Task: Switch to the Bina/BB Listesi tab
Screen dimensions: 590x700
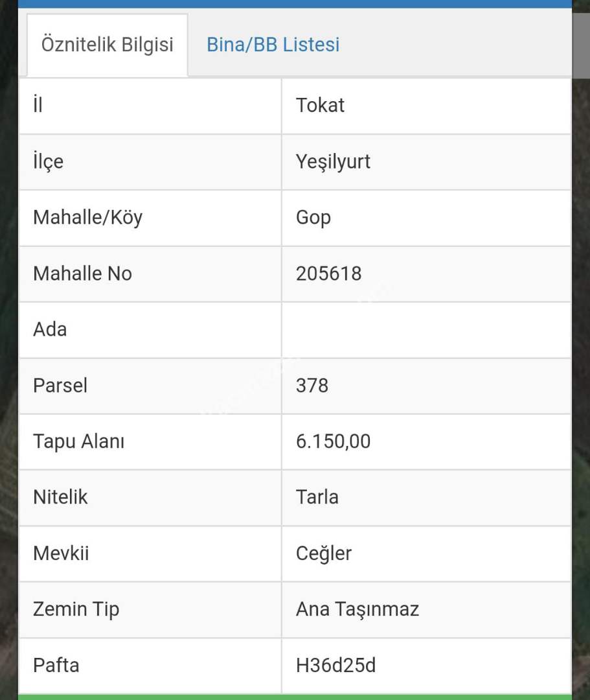Action: coord(273,45)
